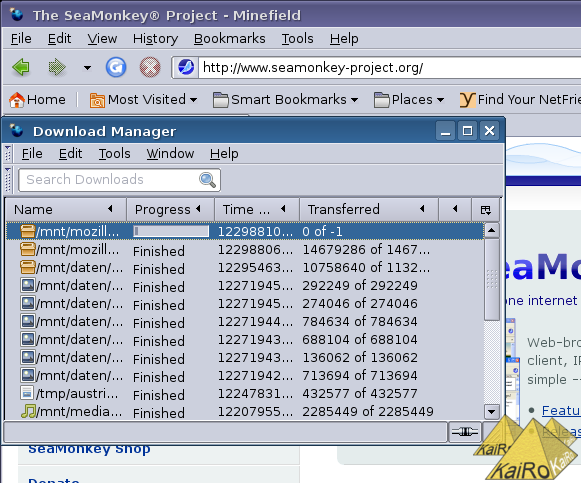Open the back/forward history dropdown arrow
The width and height of the screenshot is (581, 483).
point(87,68)
